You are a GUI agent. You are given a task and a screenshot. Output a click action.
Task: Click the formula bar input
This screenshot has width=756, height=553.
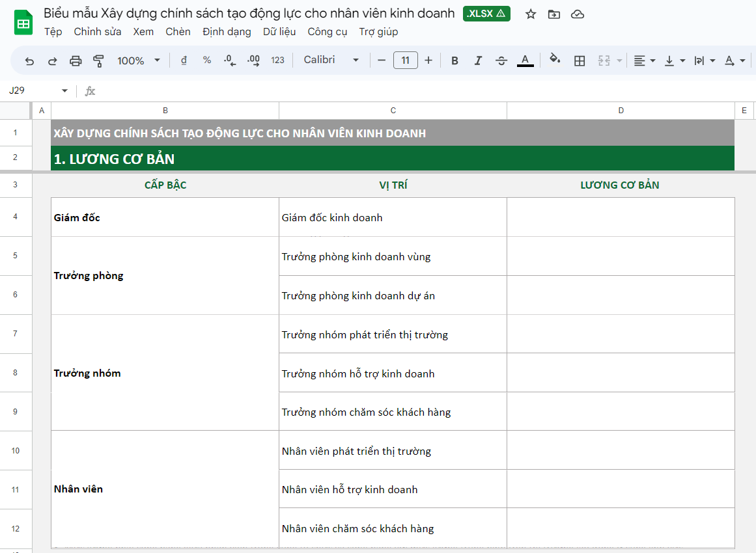[x=425, y=91]
